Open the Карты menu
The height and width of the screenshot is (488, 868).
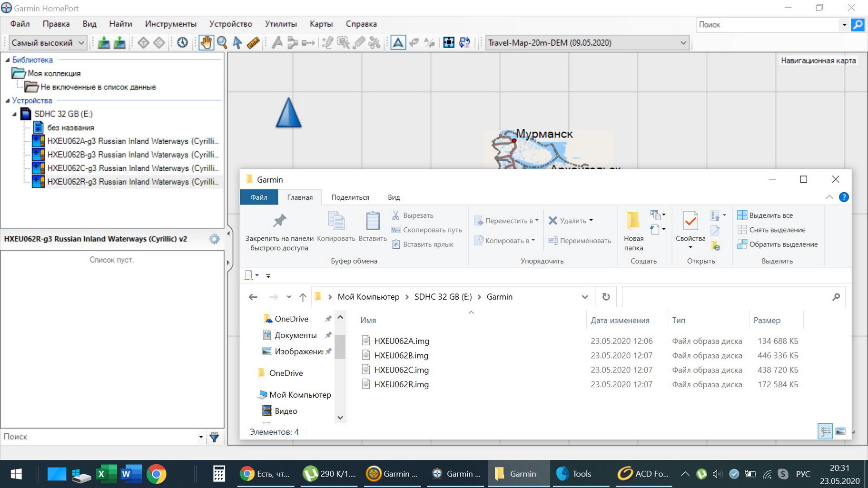coord(321,24)
